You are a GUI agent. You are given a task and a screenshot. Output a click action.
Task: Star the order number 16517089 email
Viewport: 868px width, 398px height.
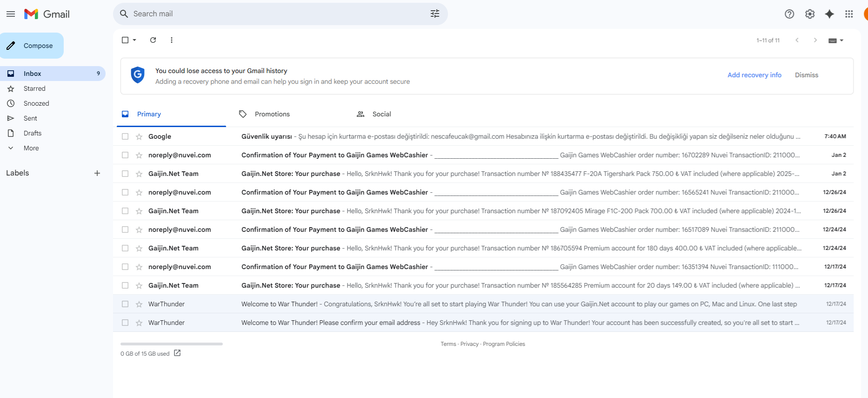click(x=139, y=229)
